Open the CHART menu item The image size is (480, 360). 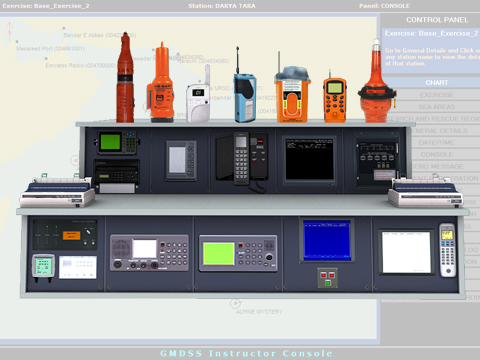pos(437,82)
